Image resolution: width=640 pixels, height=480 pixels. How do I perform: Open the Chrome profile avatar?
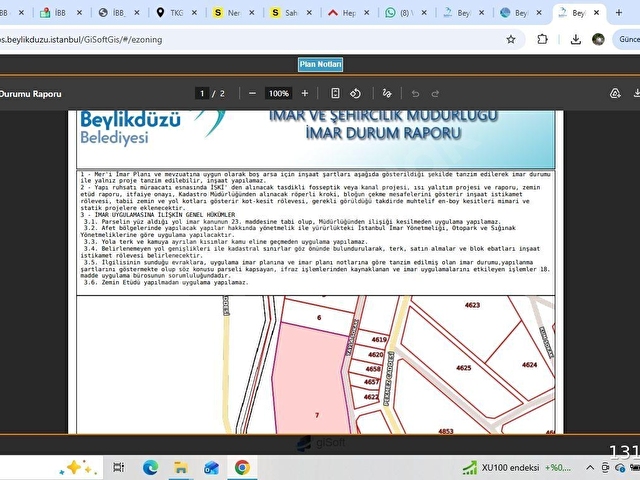tap(598, 39)
